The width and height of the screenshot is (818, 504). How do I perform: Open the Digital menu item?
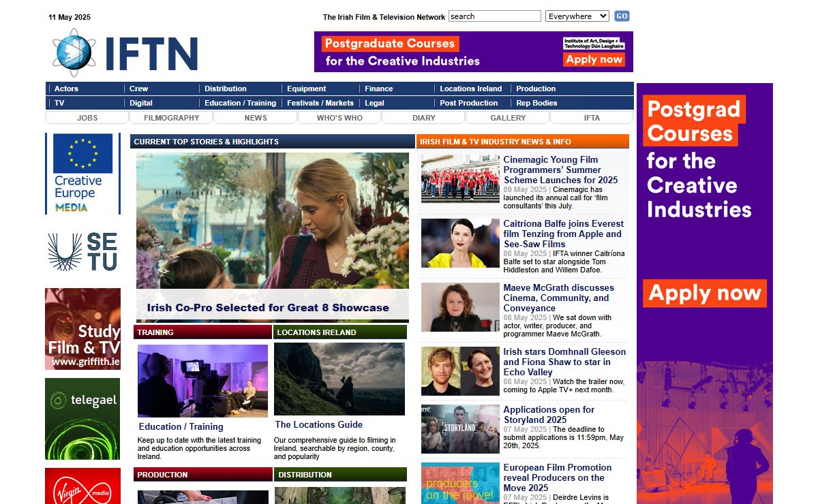(141, 103)
